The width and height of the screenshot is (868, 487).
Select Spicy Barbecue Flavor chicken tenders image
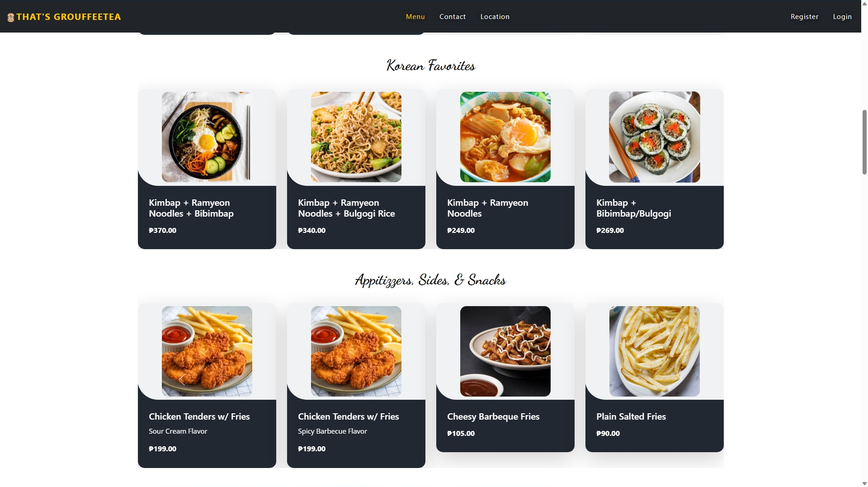click(x=356, y=351)
